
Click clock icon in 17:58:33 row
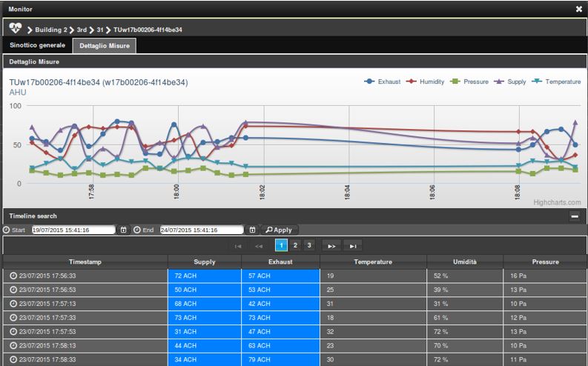pyautogui.click(x=13, y=359)
